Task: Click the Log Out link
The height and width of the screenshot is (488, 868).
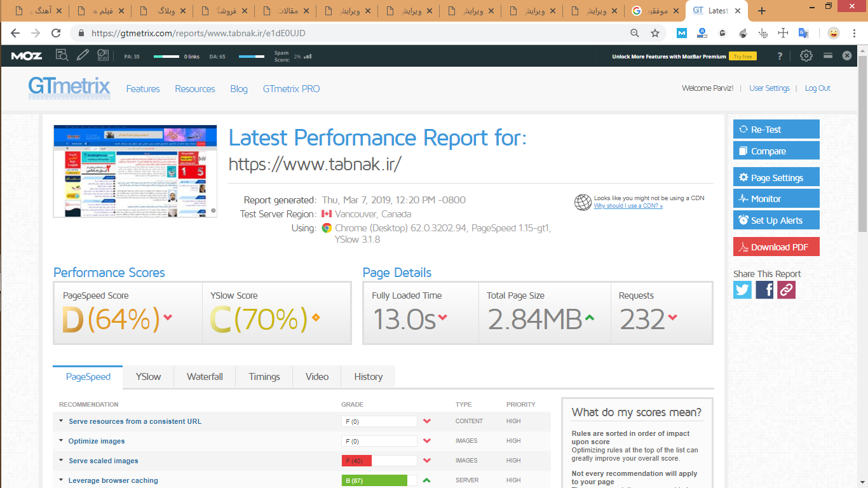Action: point(818,88)
